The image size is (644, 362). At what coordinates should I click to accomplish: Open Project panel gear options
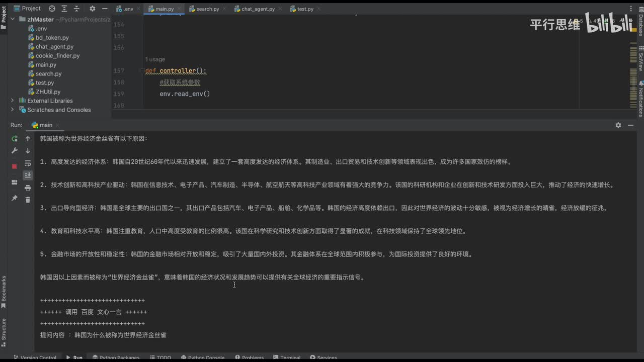point(92,9)
